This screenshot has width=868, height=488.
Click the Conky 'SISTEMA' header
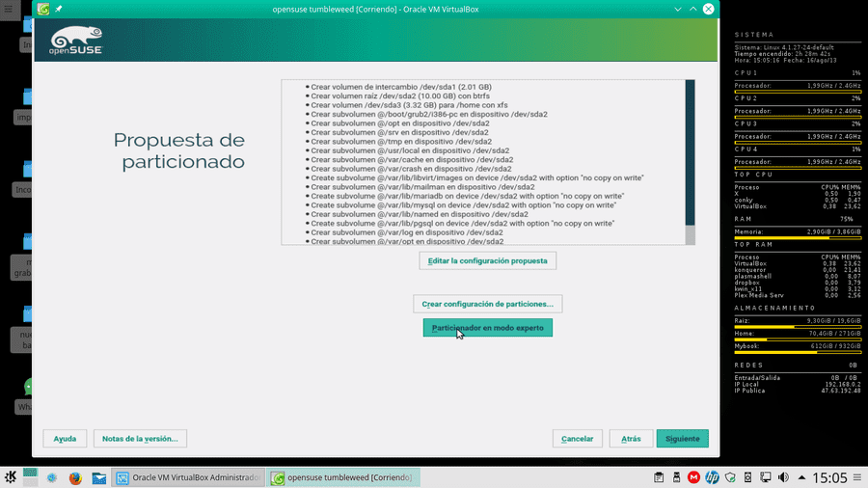coord(754,35)
